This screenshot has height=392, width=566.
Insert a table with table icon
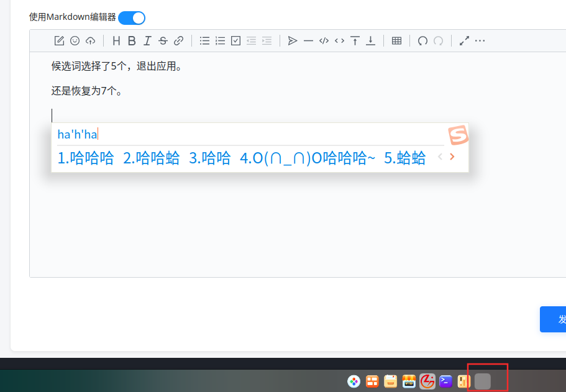[397, 41]
